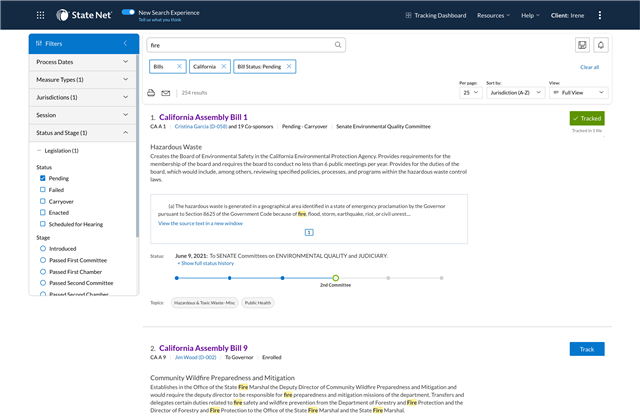Check the Carryover status checkbox

pos(42,201)
